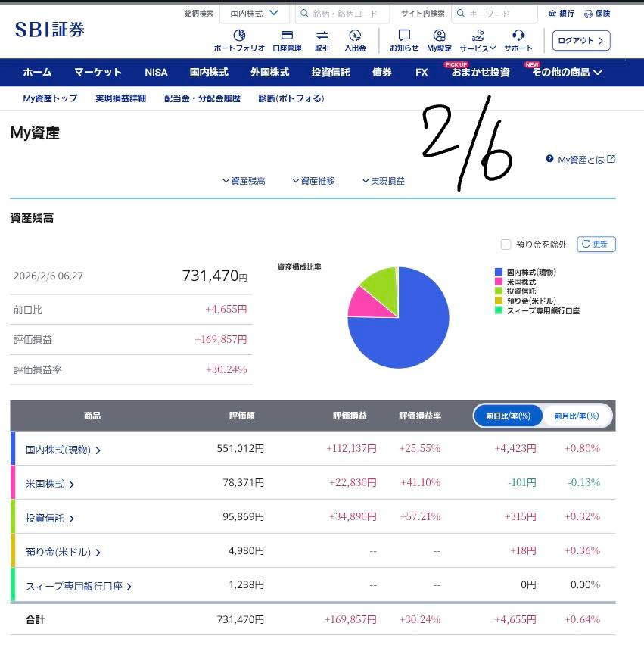
Task: Click the 入出金 yen icon
Action: (x=355, y=36)
